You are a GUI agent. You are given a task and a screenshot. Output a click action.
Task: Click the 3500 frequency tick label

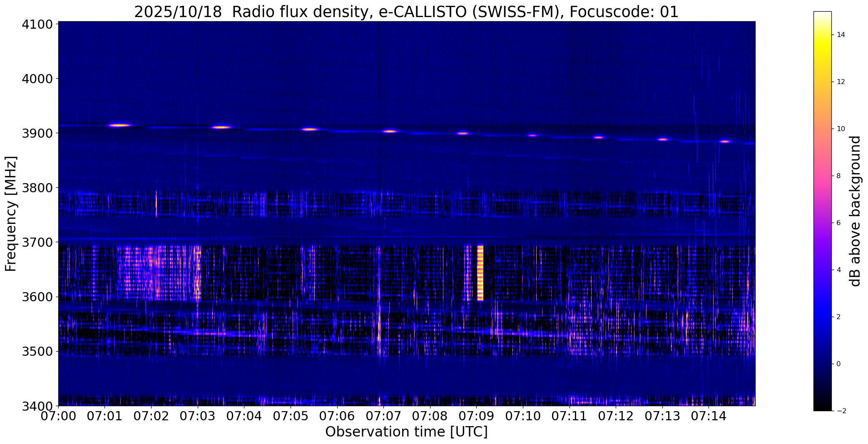(x=37, y=352)
